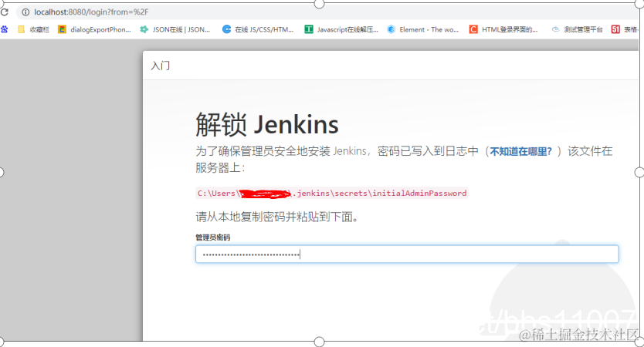Open the 在线 JS/CSS/HTM... bookmark
This screenshot has width=644, height=347.
(x=258, y=29)
